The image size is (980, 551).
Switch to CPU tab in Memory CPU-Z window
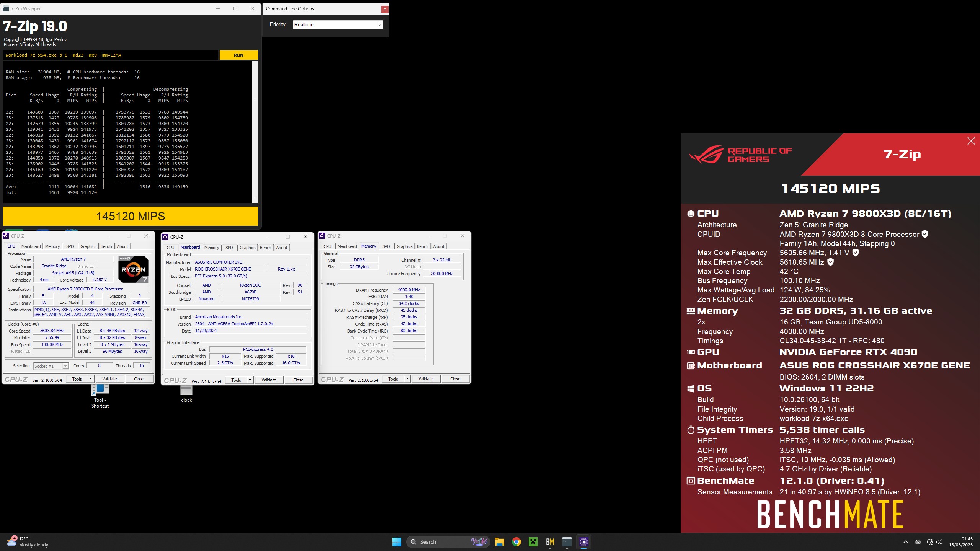pyautogui.click(x=327, y=246)
